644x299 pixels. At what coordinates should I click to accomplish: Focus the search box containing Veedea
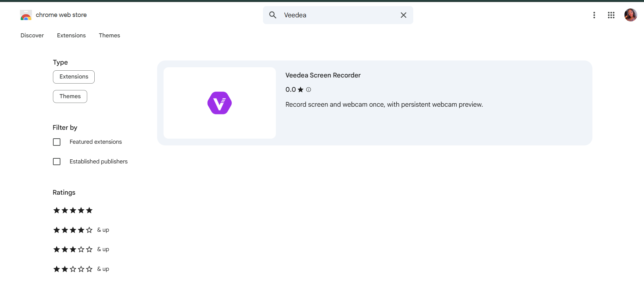point(338,15)
